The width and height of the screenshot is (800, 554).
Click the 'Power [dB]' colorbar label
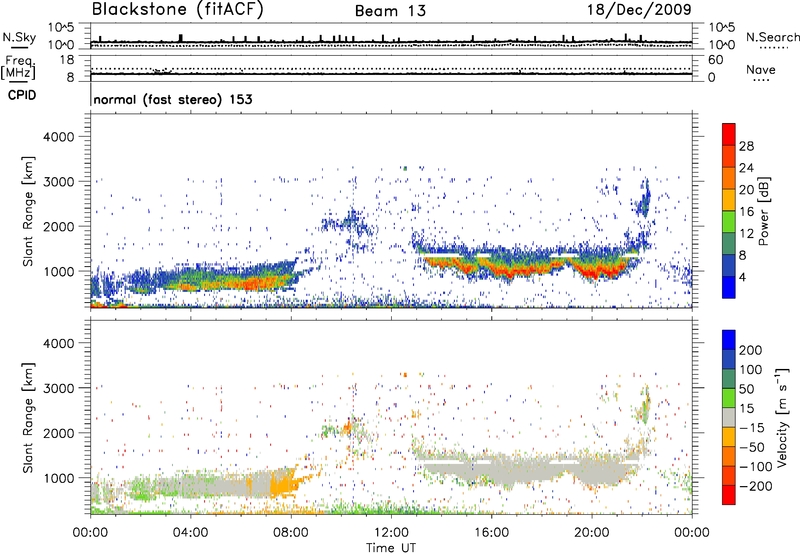(763, 211)
